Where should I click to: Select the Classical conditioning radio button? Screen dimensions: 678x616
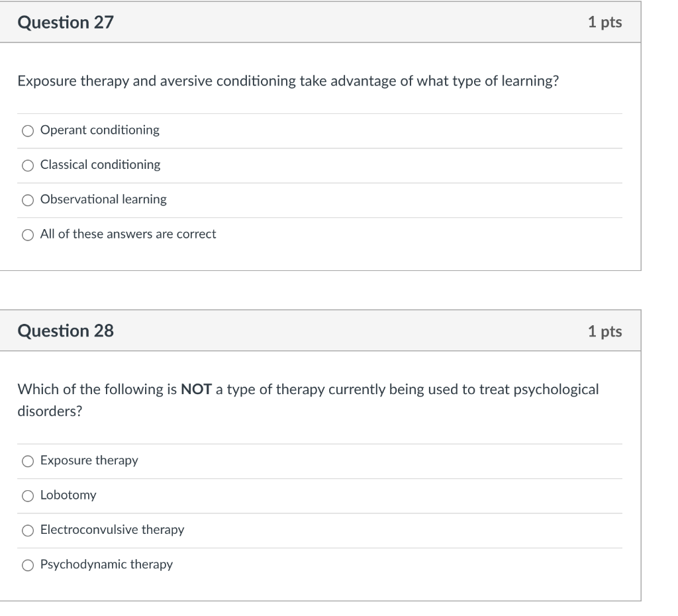pyautogui.click(x=27, y=165)
